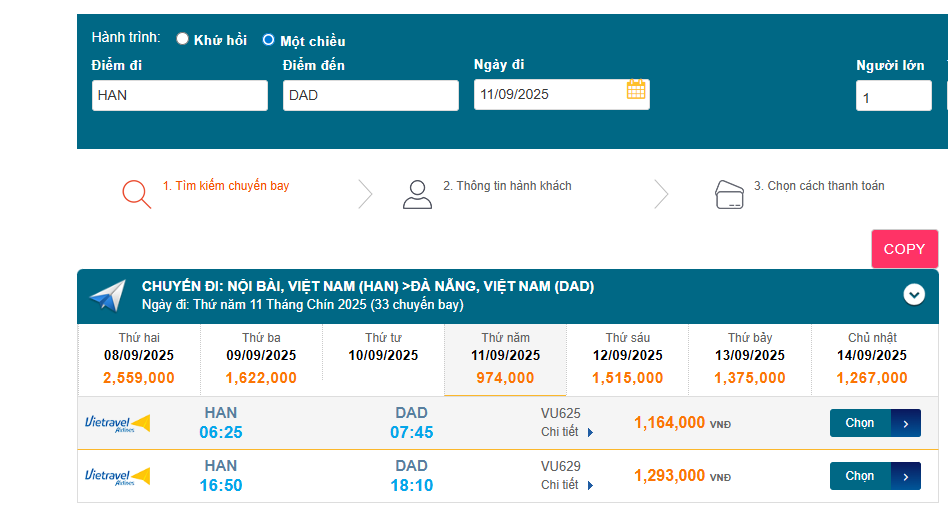Switch to Thứ hai 08/09/2025 date tab

pyautogui.click(x=138, y=358)
